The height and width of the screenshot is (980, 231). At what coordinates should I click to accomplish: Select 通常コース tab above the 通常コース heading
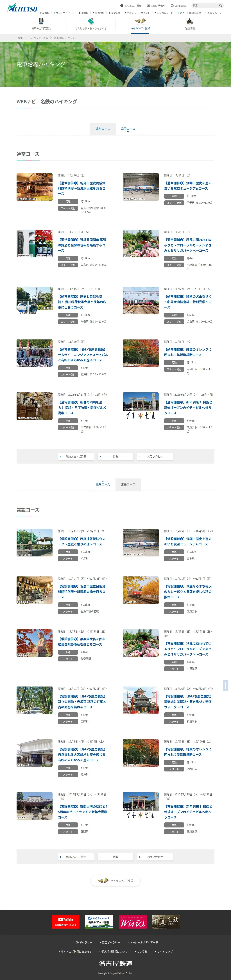(x=103, y=129)
